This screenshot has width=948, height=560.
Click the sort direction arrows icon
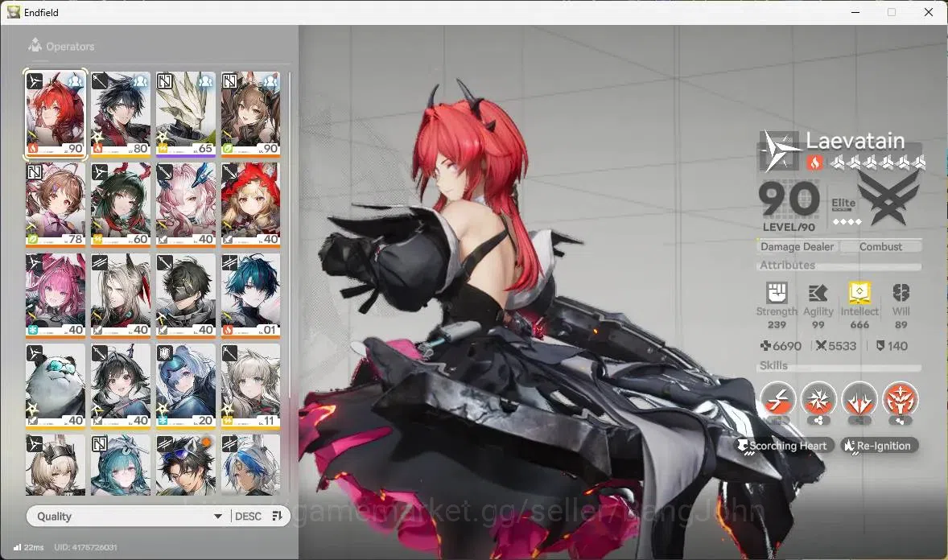[x=278, y=516]
